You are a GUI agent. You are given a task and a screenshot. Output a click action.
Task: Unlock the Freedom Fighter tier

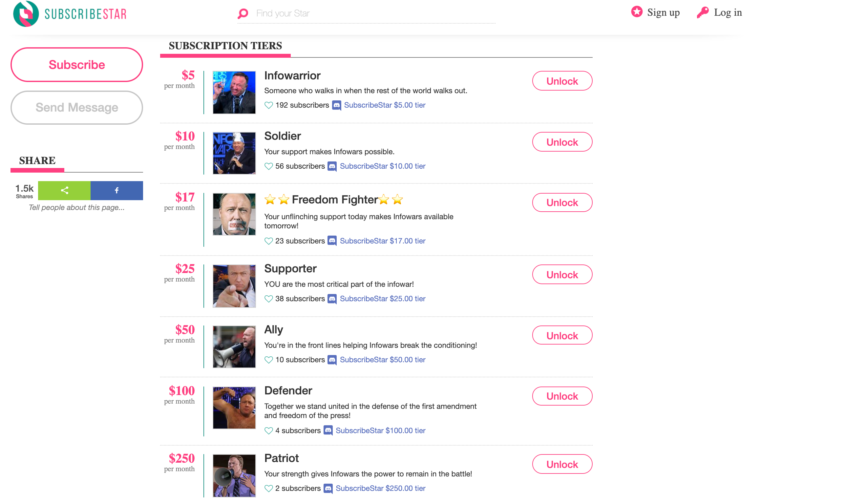(562, 203)
